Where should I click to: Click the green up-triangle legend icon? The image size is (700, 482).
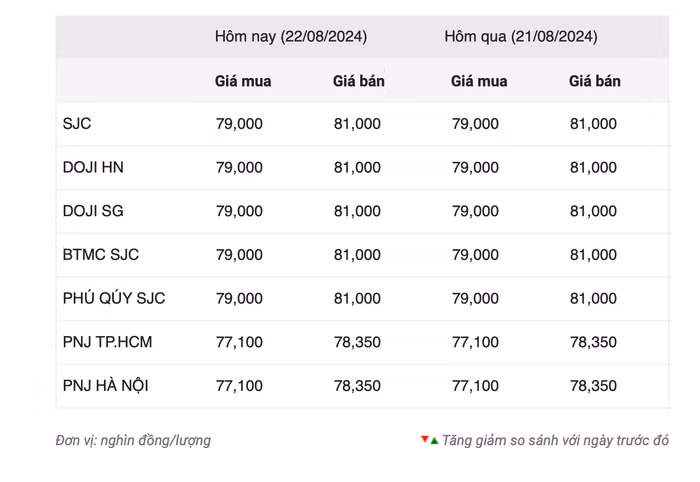pos(434,441)
